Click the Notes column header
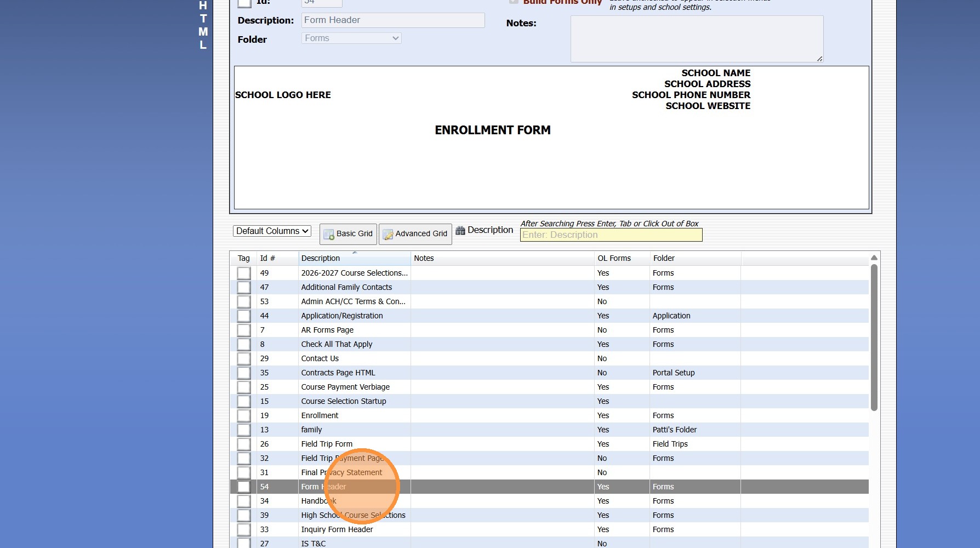The height and width of the screenshot is (548, 980). [x=503, y=258]
